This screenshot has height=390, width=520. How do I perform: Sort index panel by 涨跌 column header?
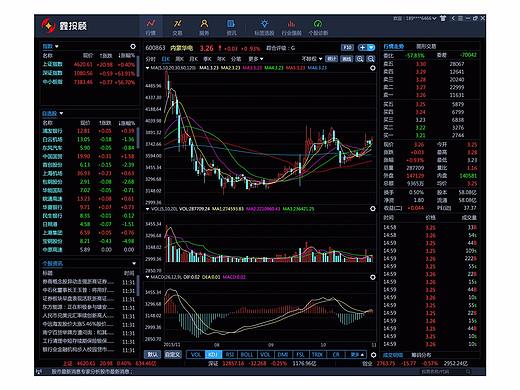tap(105, 56)
